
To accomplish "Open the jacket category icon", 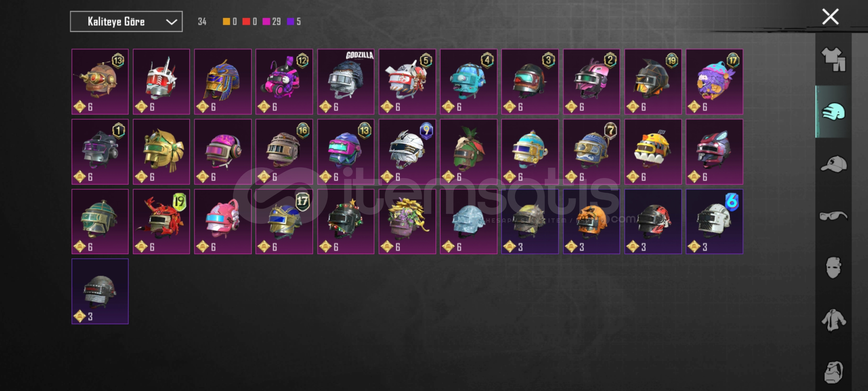I will 833,320.
